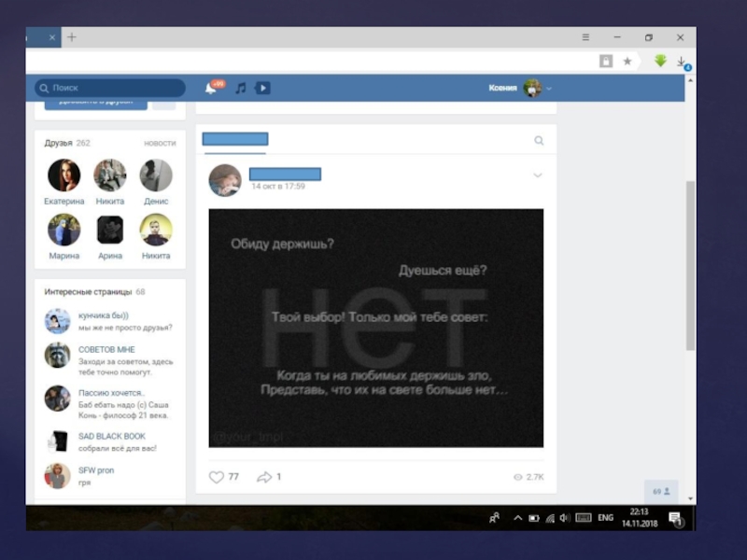Click the Поиск search field
Image resolution: width=747 pixels, height=560 pixels.
[110, 88]
